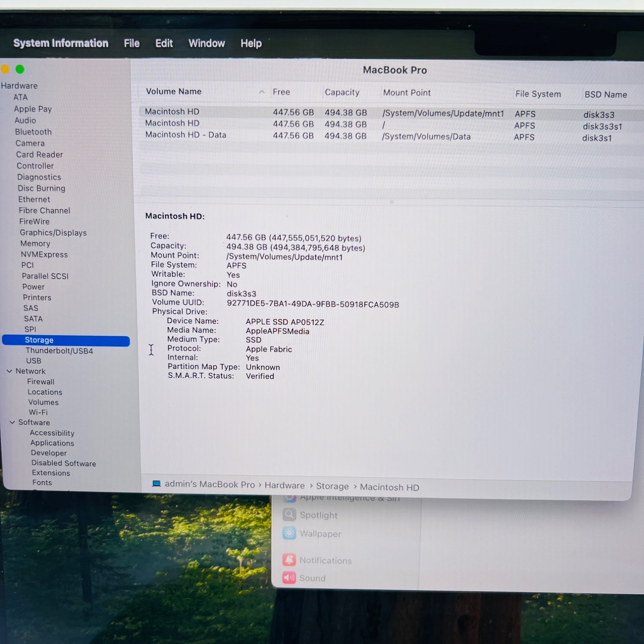The width and height of the screenshot is (644, 644).
Task: Click Storage in the path bar
Action: [332, 486]
